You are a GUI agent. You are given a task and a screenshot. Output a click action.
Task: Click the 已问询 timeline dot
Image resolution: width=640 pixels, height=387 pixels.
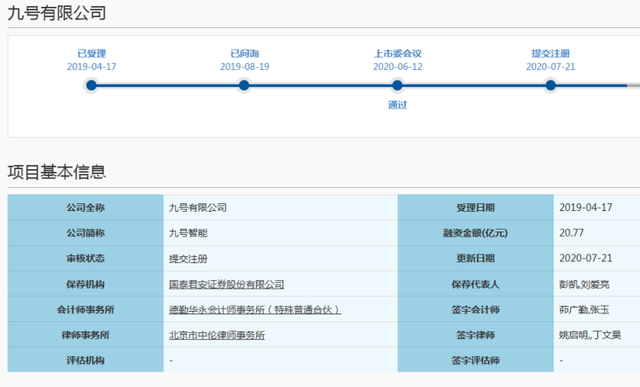point(244,85)
